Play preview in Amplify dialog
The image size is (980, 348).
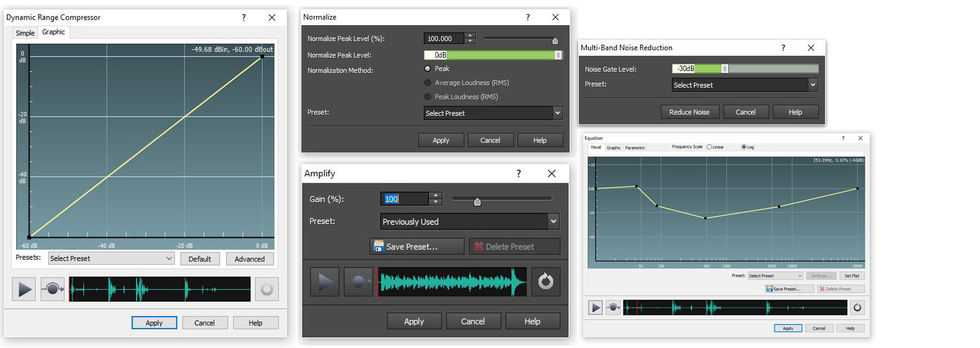(x=325, y=282)
